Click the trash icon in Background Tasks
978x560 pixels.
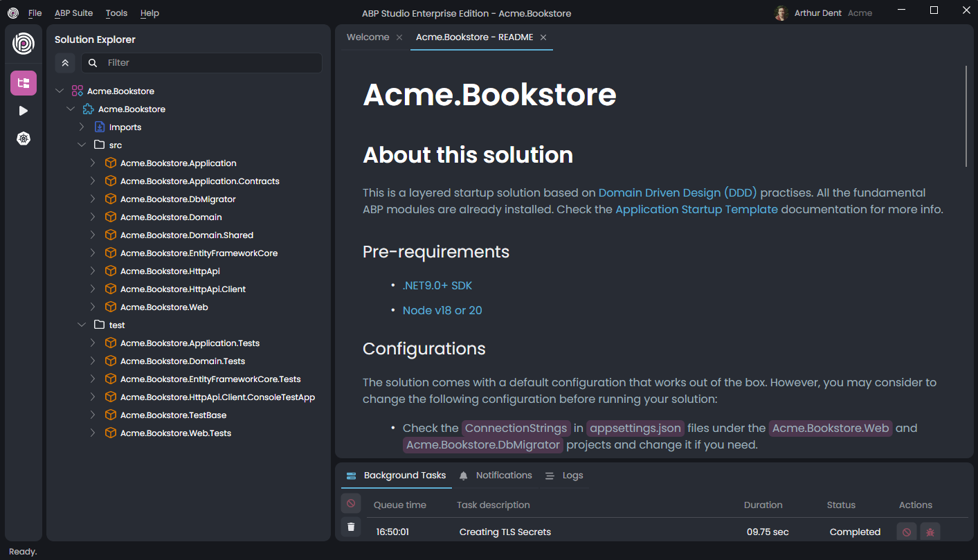pyautogui.click(x=351, y=527)
